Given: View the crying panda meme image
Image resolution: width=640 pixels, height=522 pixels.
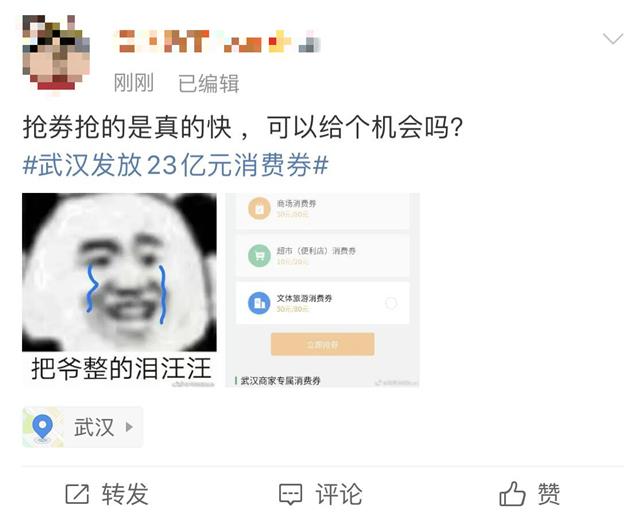Looking at the screenshot, I should point(119,290).
